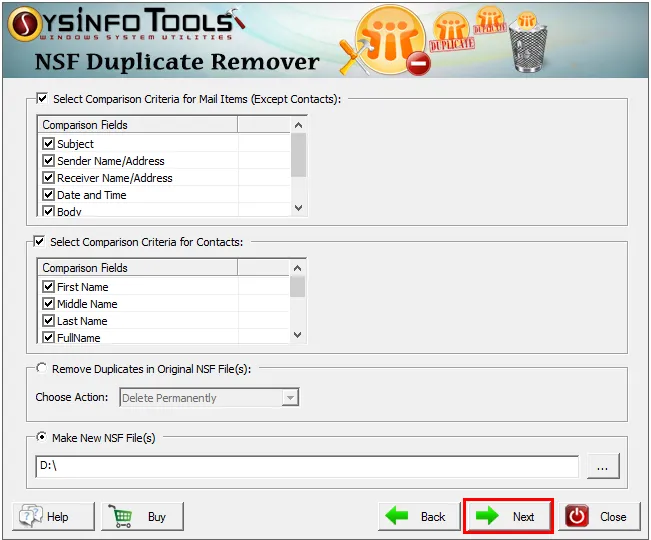This screenshot has height=540, width=651.
Task: Uncheck Sender Name/Address field
Action: [49, 161]
